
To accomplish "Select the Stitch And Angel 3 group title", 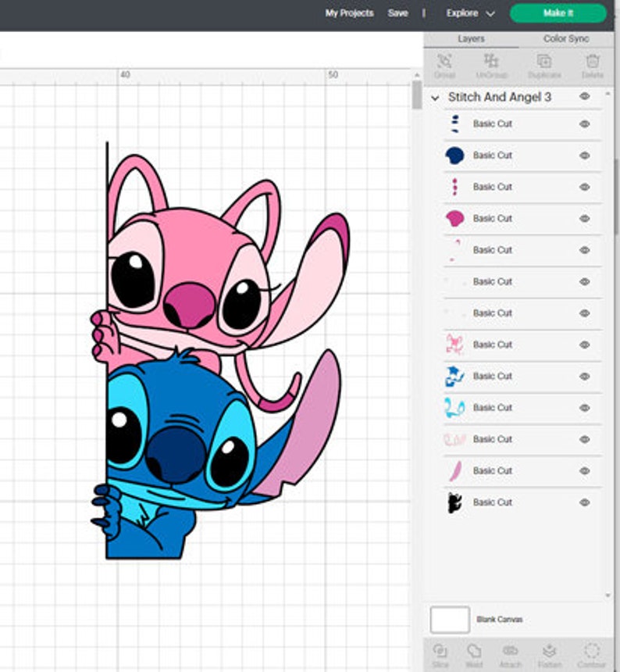I will pos(499,97).
